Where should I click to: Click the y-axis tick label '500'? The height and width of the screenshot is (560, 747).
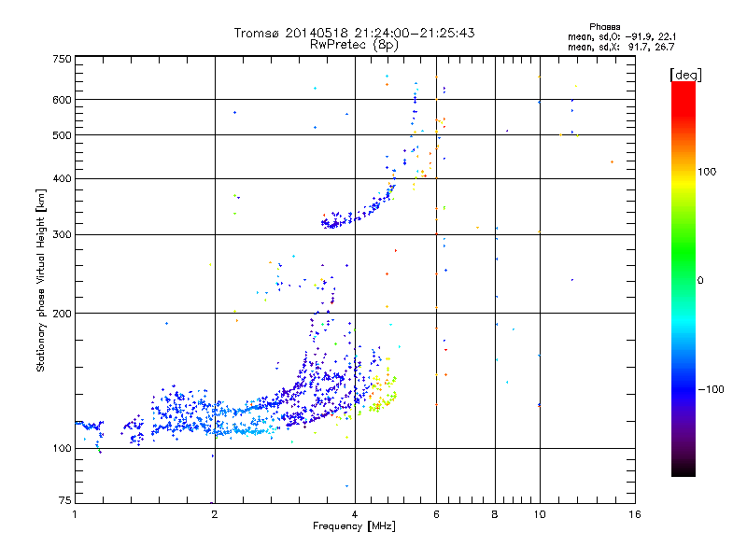click(x=62, y=135)
